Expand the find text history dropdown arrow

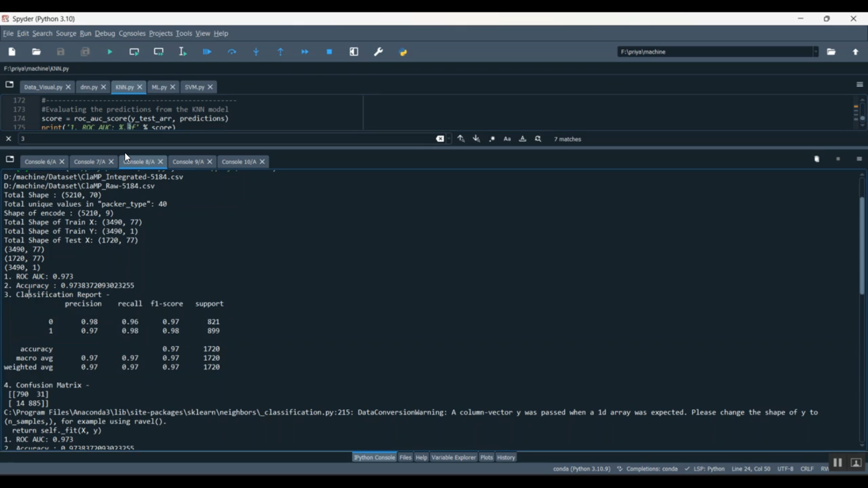coord(449,139)
